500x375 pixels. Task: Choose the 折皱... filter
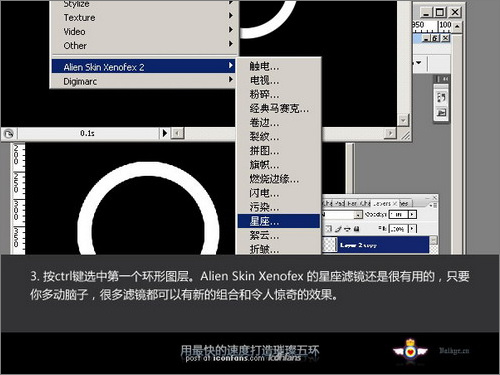pos(279,249)
